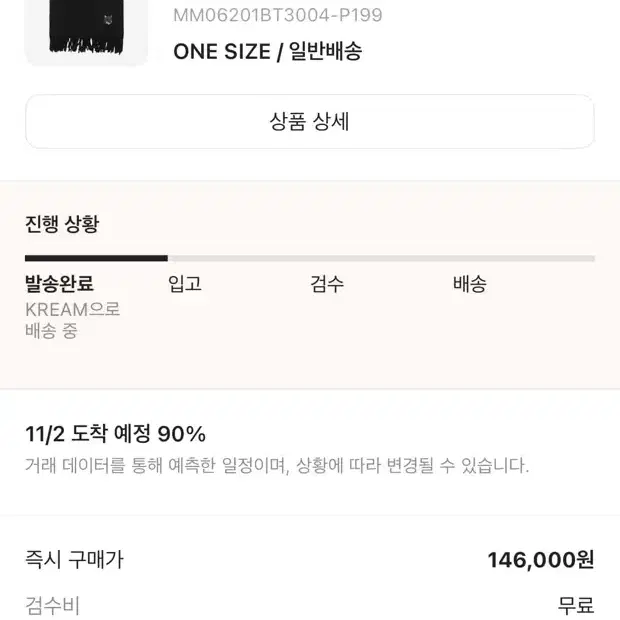Image resolution: width=620 pixels, height=620 pixels.
Task: Tap the 진행 상황 heading
Action: pos(62,224)
